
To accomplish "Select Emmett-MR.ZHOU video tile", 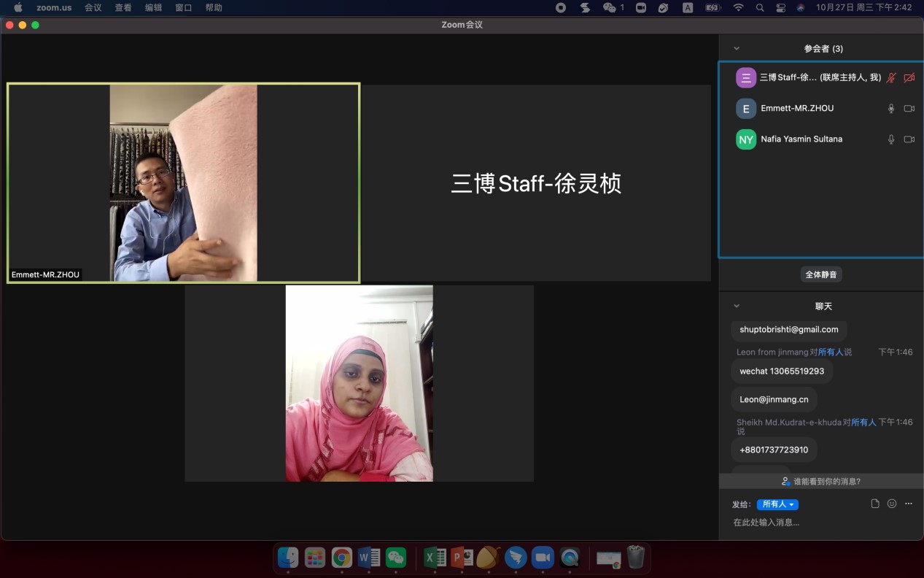I will [x=183, y=182].
